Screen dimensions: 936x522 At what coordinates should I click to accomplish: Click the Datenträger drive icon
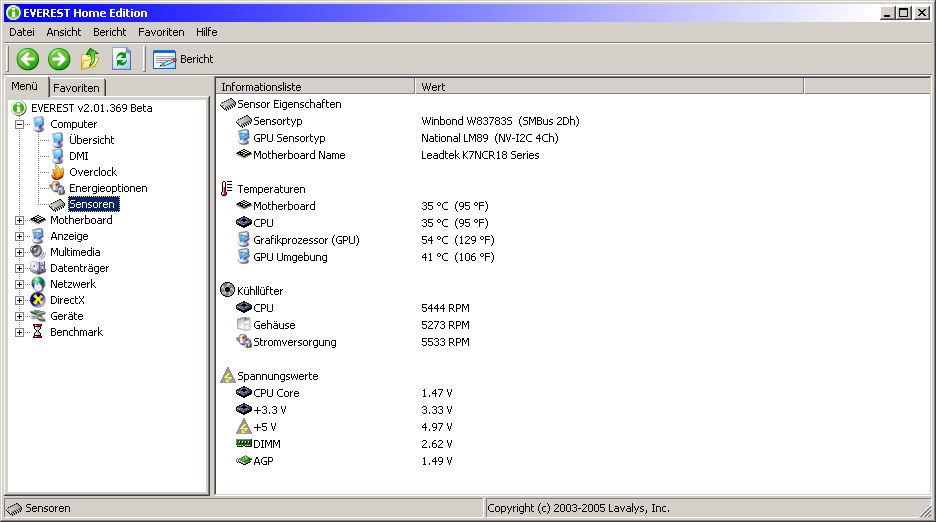point(38,268)
